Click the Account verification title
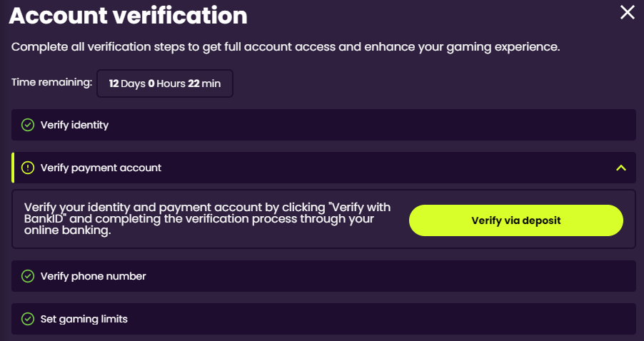 tap(129, 15)
